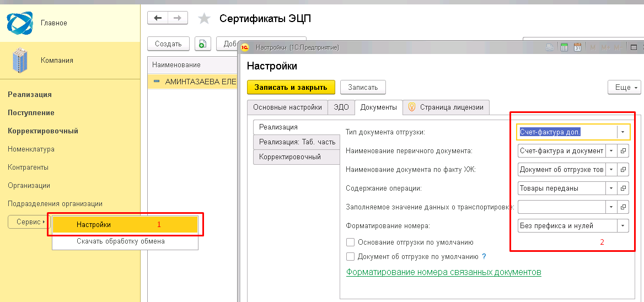Viewport: 644px width, 302px height.
Task: Select Скачать обработку обмена menu item
Action: pyautogui.click(x=120, y=241)
